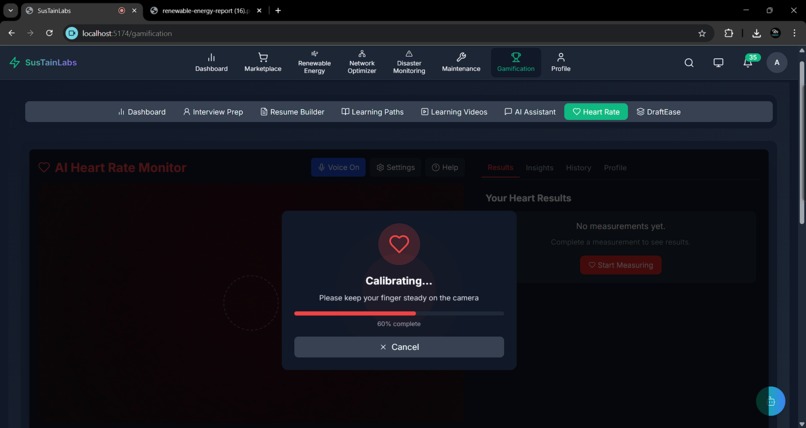Switch to sub-nav Dashboard tab
Screen dimensions: 806x428
click(x=142, y=111)
